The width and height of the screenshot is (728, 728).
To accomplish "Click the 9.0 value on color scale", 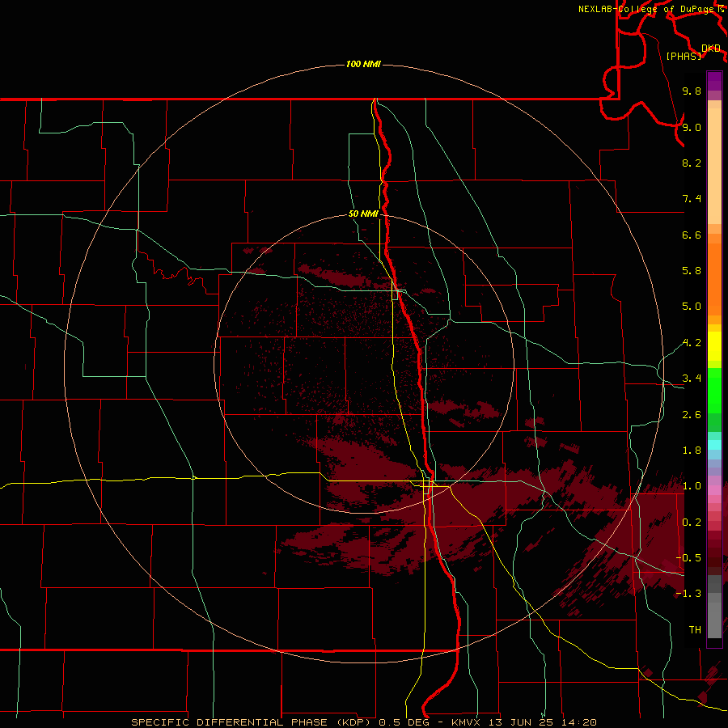I will click(x=692, y=127).
